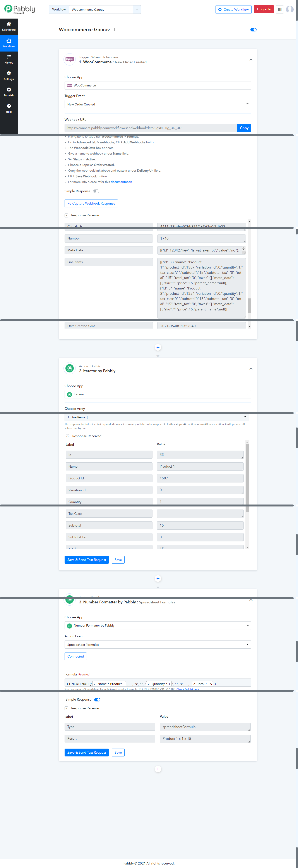The height and width of the screenshot is (868, 298).
Task: Click the WooCommerce trigger step icon
Action: point(70,59)
